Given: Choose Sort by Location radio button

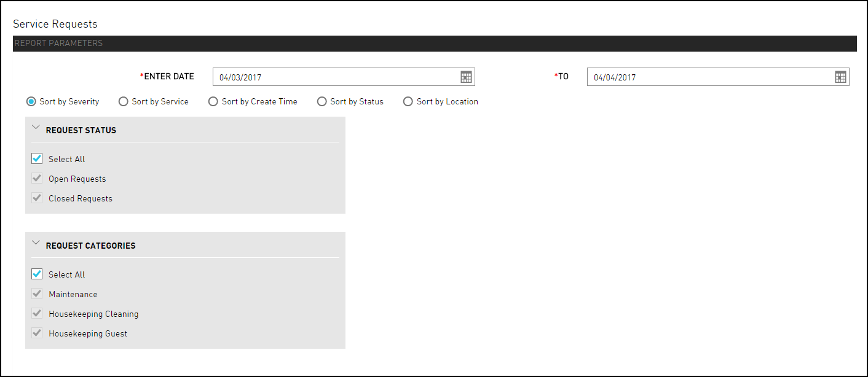Looking at the screenshot, I should click(408, 101).
